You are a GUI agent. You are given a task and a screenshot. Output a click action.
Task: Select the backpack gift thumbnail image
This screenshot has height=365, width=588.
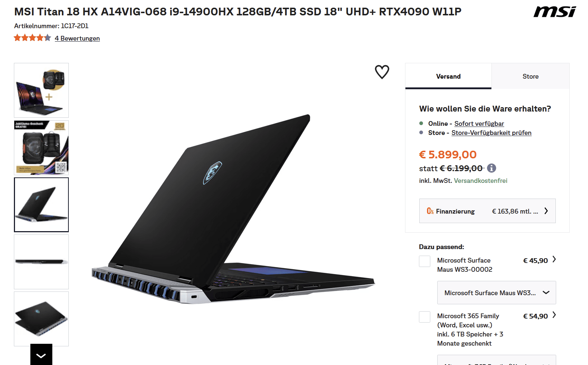41,148
